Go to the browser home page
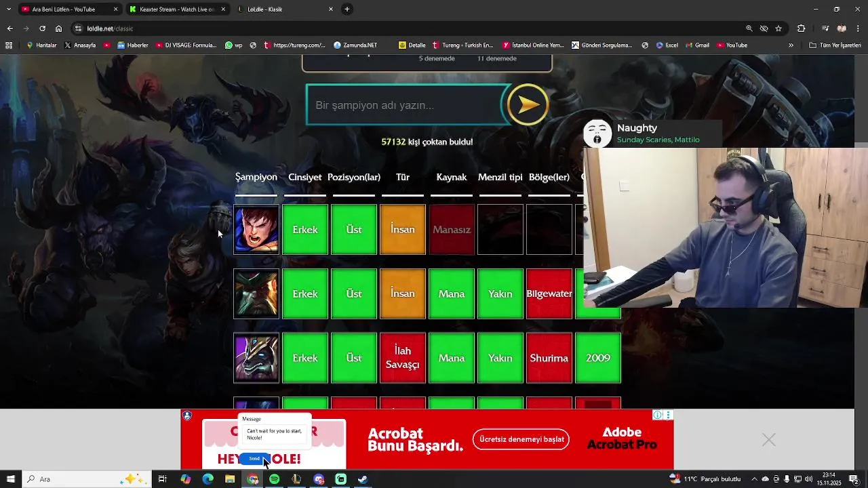Screen dimensions: 868x488 59,28
